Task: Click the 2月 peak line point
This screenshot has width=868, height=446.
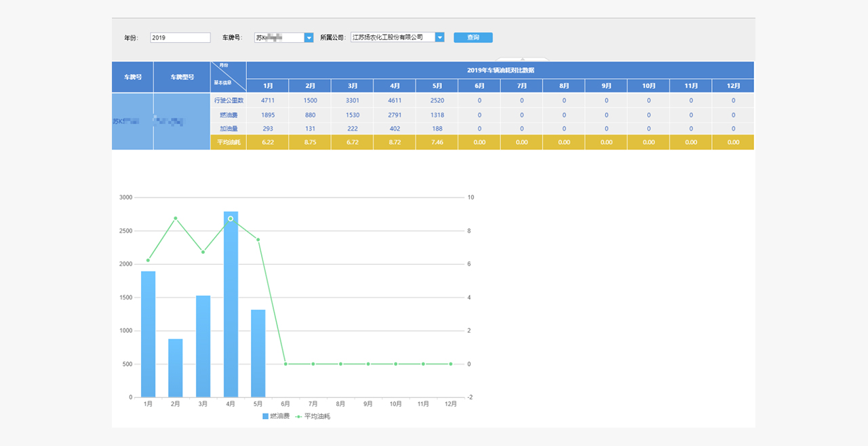Action: coord(176,219)
